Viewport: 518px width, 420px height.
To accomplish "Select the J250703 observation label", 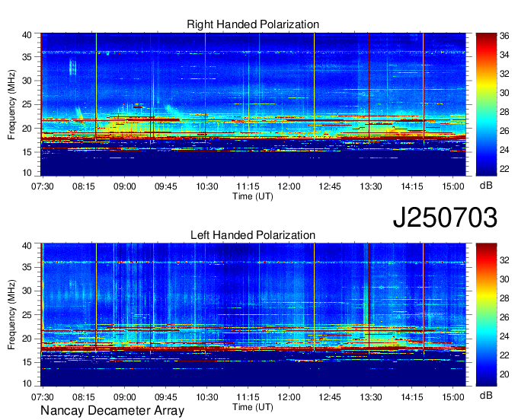I will (x=445, y=218).
